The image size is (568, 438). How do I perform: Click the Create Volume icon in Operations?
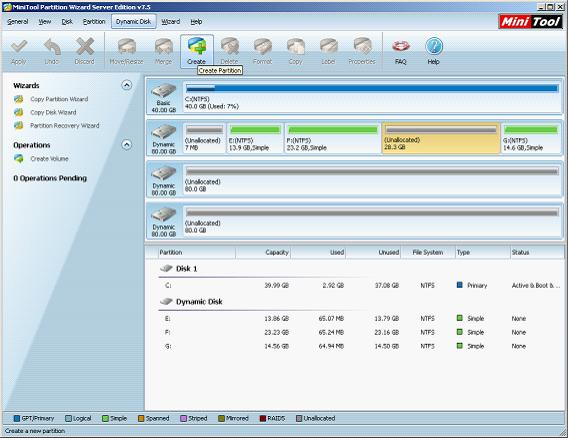[19, 159]
